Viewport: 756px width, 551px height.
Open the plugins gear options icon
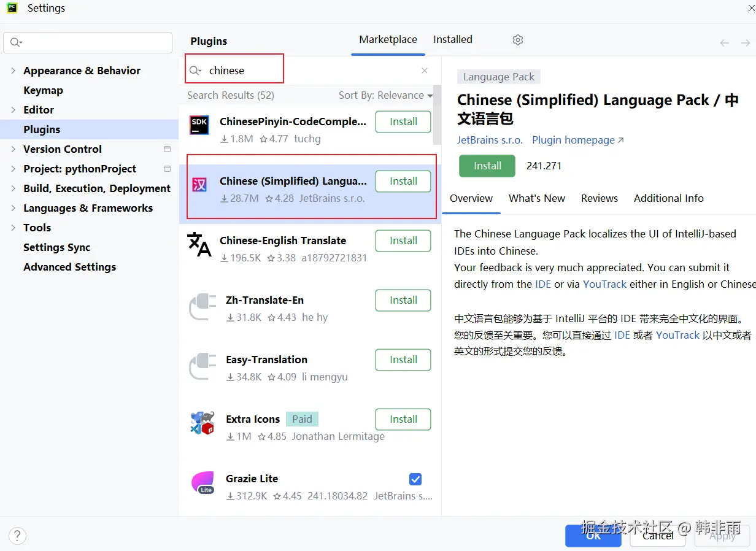point(518,40)
